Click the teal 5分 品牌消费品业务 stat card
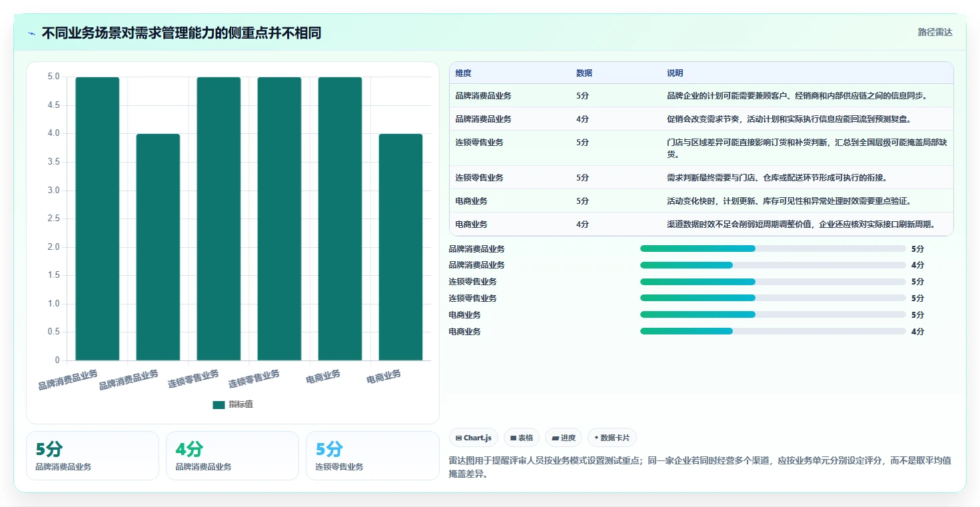980x507 pixels. coord(93,456)
